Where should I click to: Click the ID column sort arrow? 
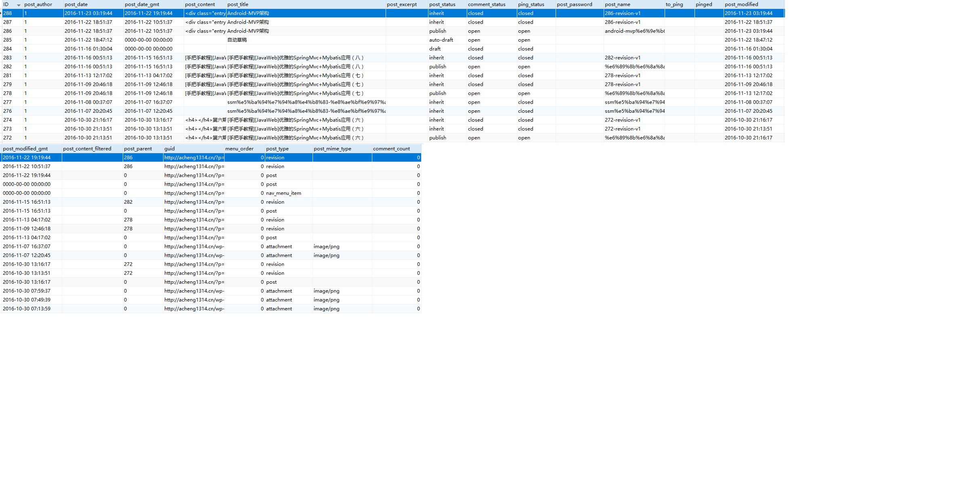19,5
